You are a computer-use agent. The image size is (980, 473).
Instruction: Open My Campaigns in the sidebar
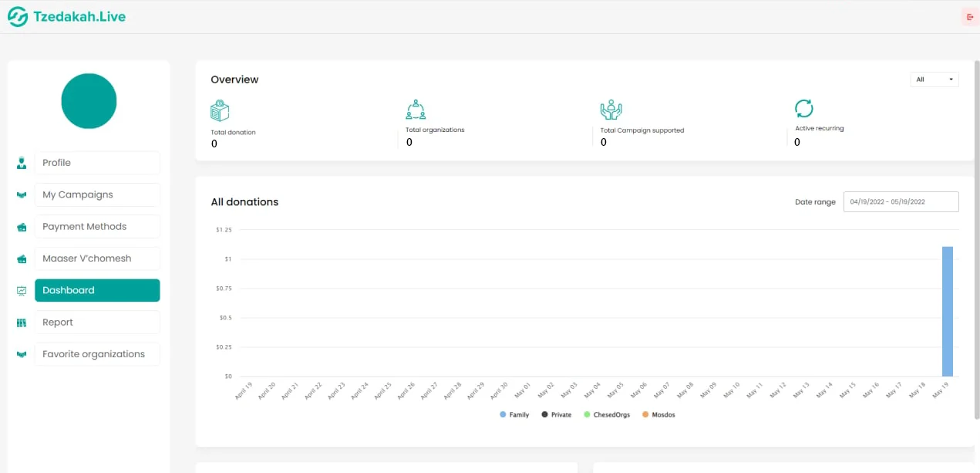(97, 194)
